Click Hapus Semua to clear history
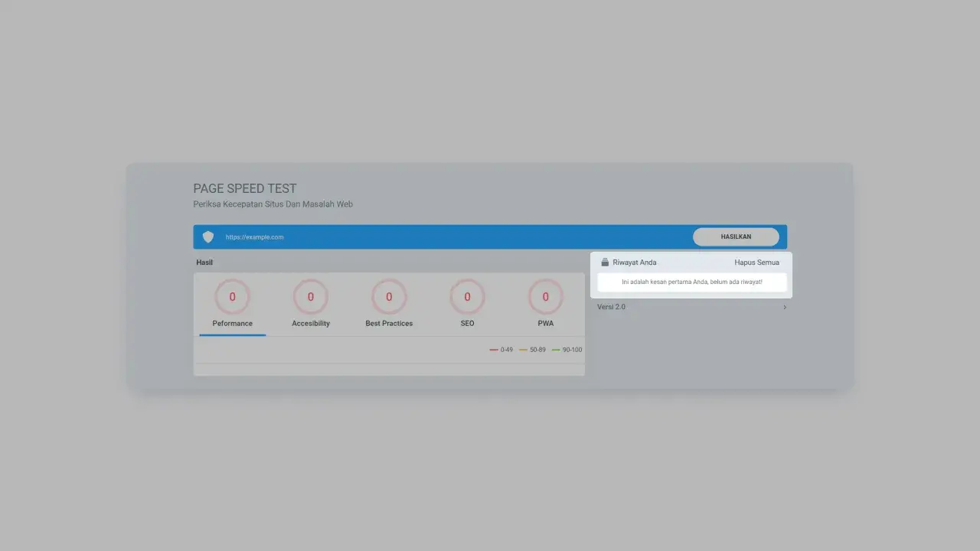Image resolution: width=980 pixels, height=551 pixels. (x=756, y=262)
